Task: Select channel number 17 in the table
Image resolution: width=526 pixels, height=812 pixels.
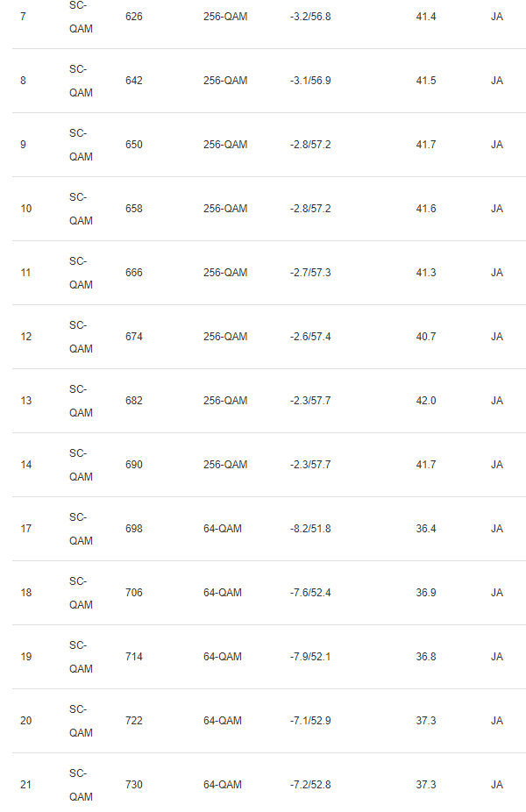Action: click(25, 529)
